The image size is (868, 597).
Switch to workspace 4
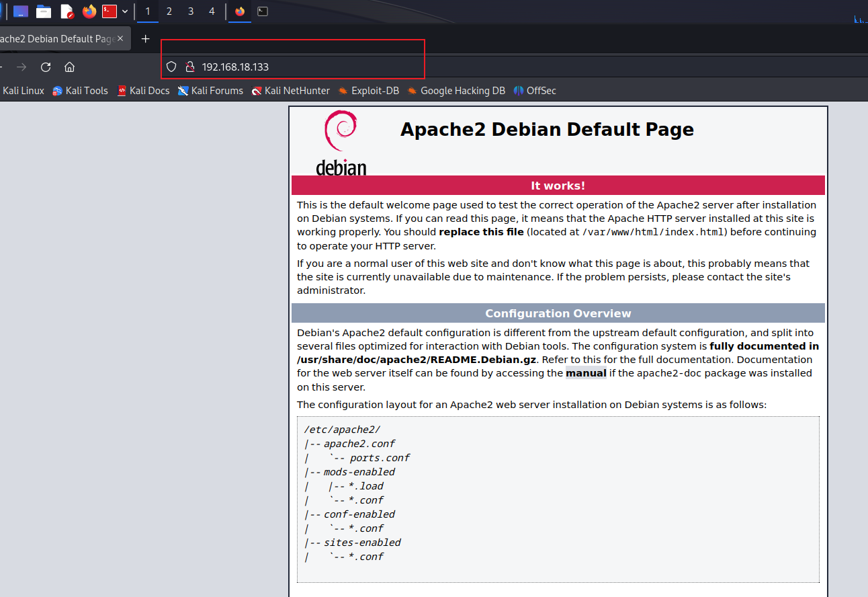click(x=212, y=11)
